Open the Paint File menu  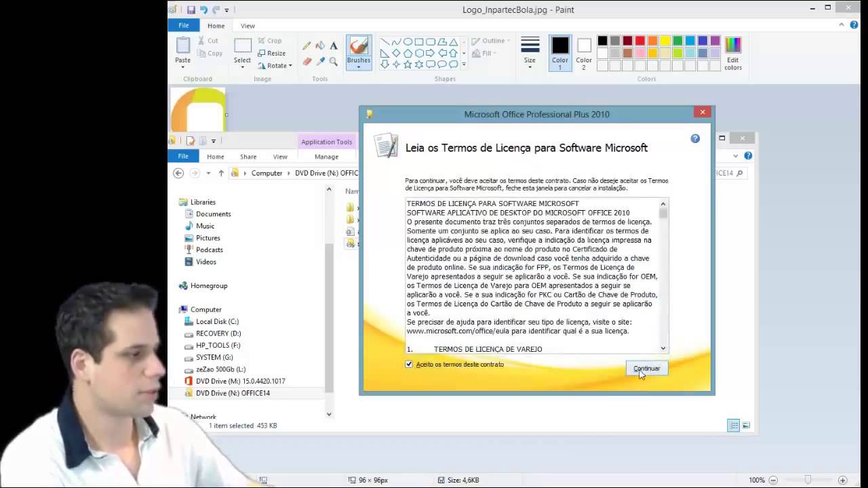click(184, 26)
